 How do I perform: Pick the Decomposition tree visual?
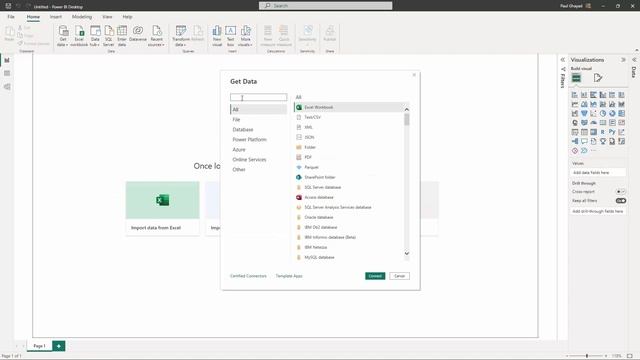pyautogui.click(x=575, y=141)
